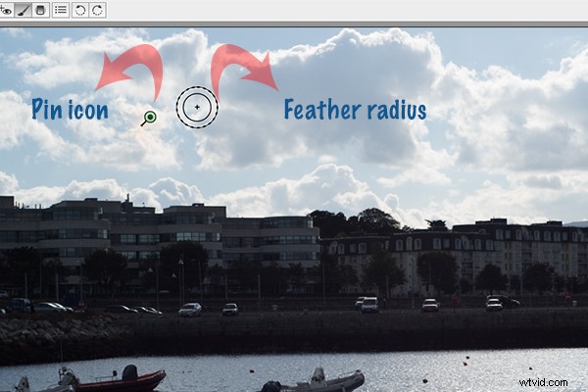This screenshot has width=588, height=392.
Task: Rotate image clockwise
Action: pyautogui.click(x=97, y=9)
